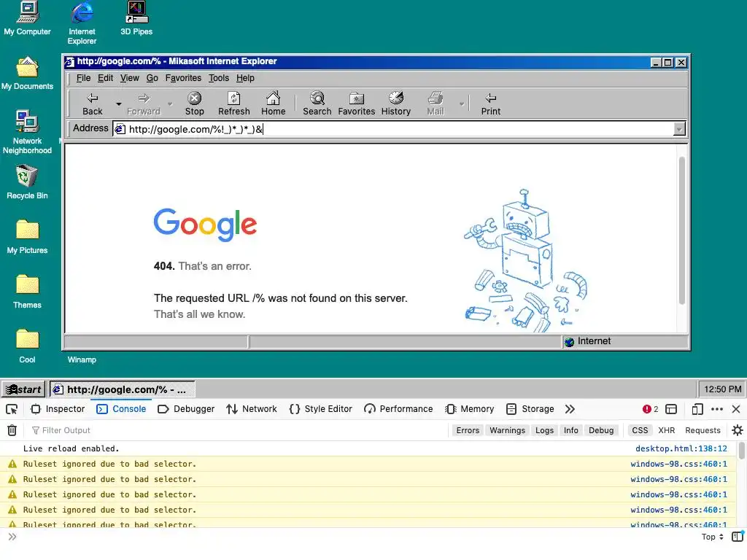Toggle the XHR filter in console
This screenshot has height=560, width=747.
[667, 430]
